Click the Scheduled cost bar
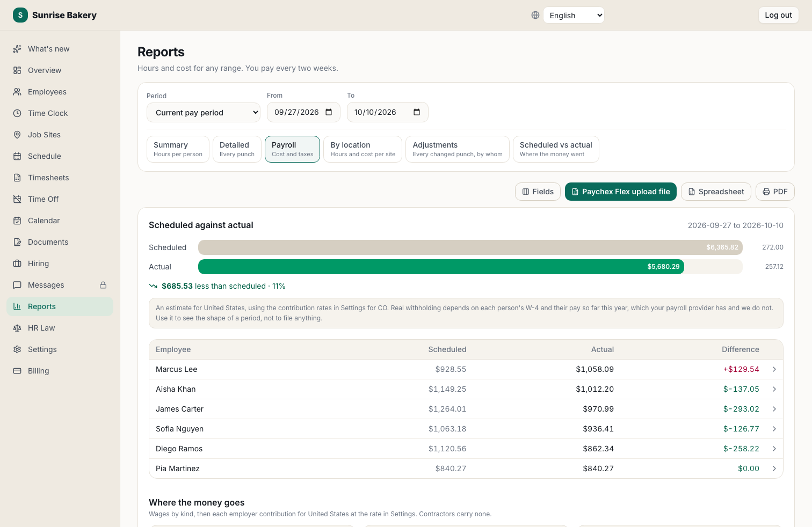812x527 pixels. (470, 247)
